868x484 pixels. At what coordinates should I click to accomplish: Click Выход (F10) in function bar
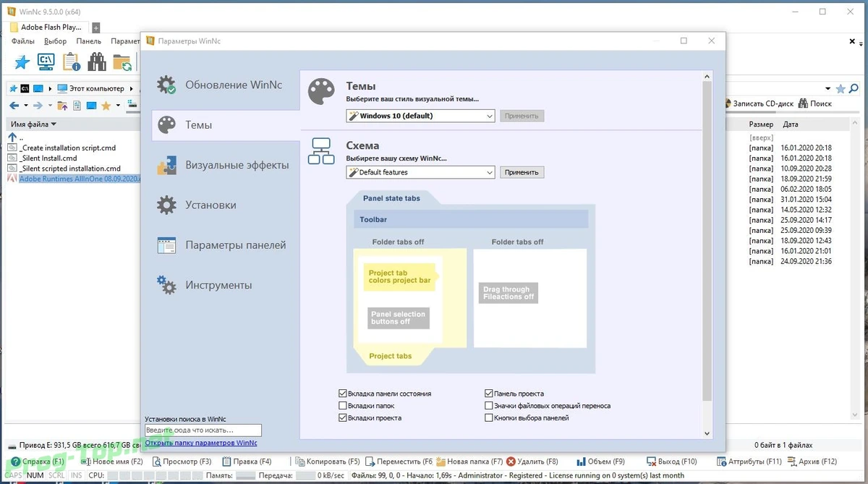[x=671, y=462]
